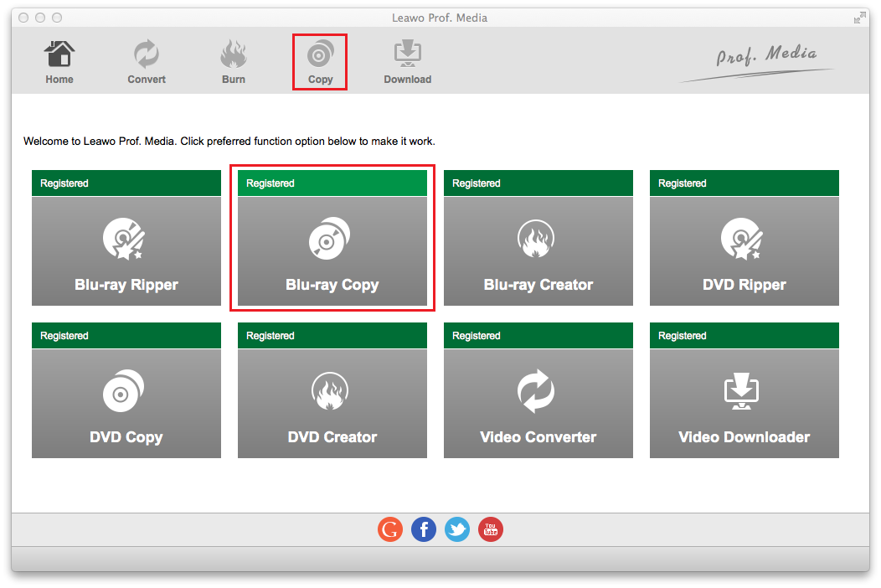
Task: Toggle fullscreen with the window arrows icon
Action: pos(859,18)
